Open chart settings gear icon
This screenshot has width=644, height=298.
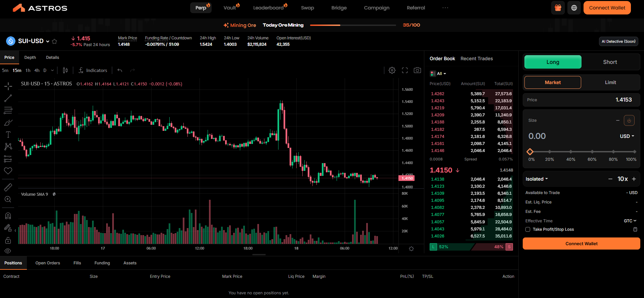pyautogui.click(x=392, y=70)
